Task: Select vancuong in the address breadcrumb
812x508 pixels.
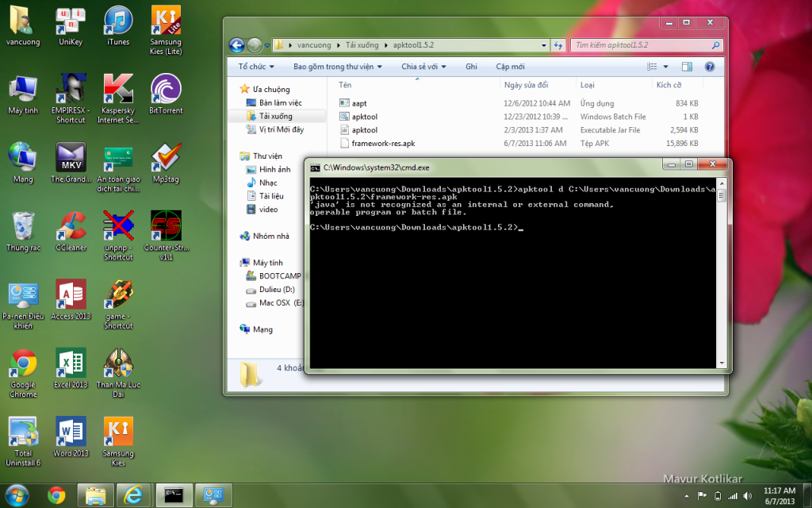Action: click(314, 45)
